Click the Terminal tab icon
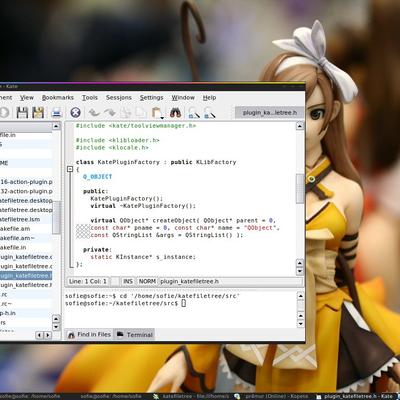This screenshot has width=400, height=400. click(120, 334)
